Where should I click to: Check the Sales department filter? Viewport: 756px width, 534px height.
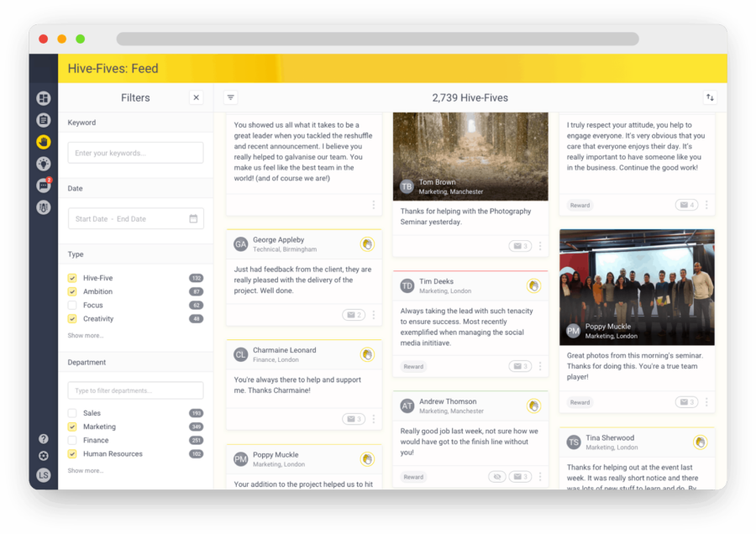click(72, 413)
